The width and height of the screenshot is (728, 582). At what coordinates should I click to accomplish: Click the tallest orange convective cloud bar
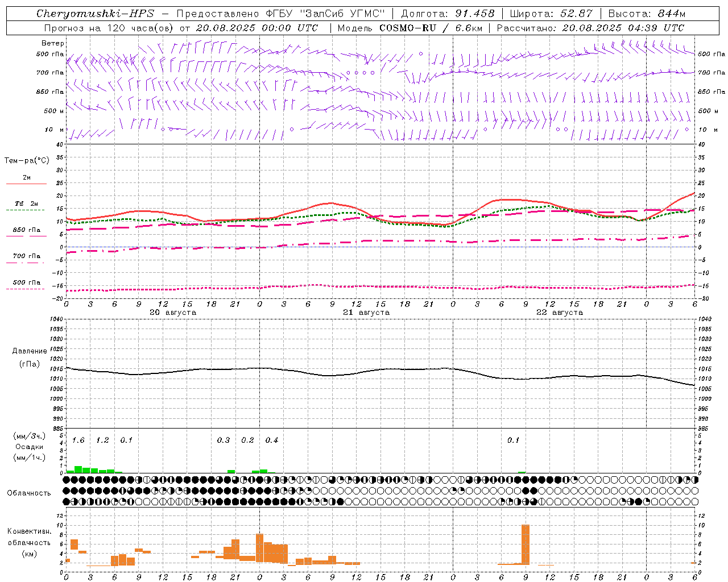[526, 544]
